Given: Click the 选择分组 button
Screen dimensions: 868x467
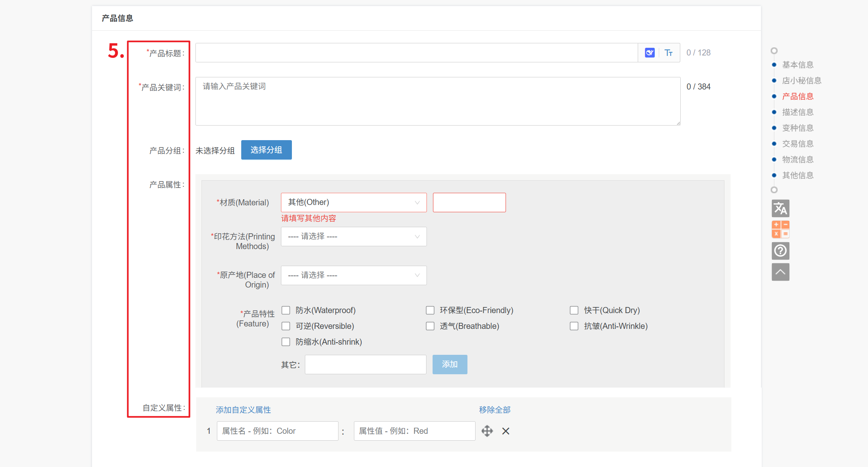Looking at the screenshot, I should pyautogui.click(x=266, y=150).
